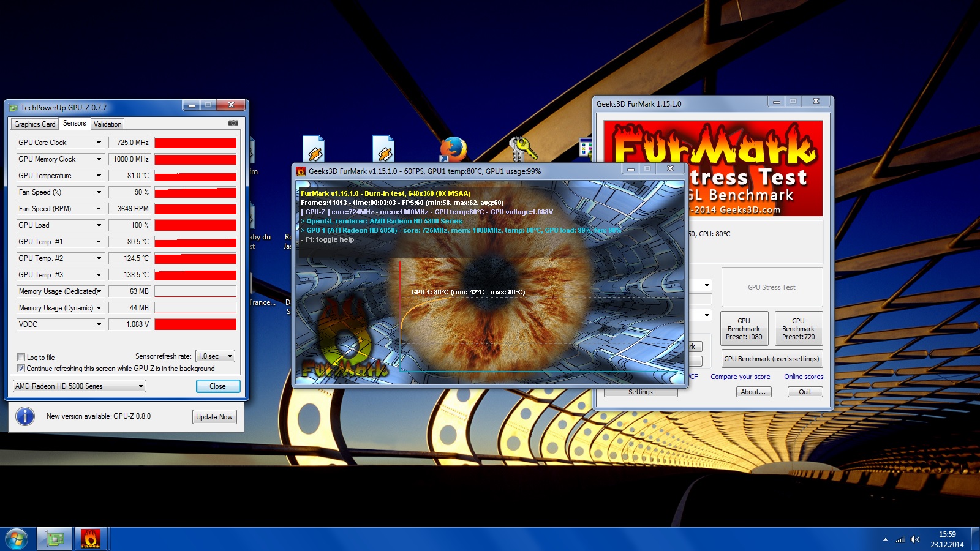The image size is (980, 551).
Task: Click the Windows Start orb
Action: click(17, 539)
